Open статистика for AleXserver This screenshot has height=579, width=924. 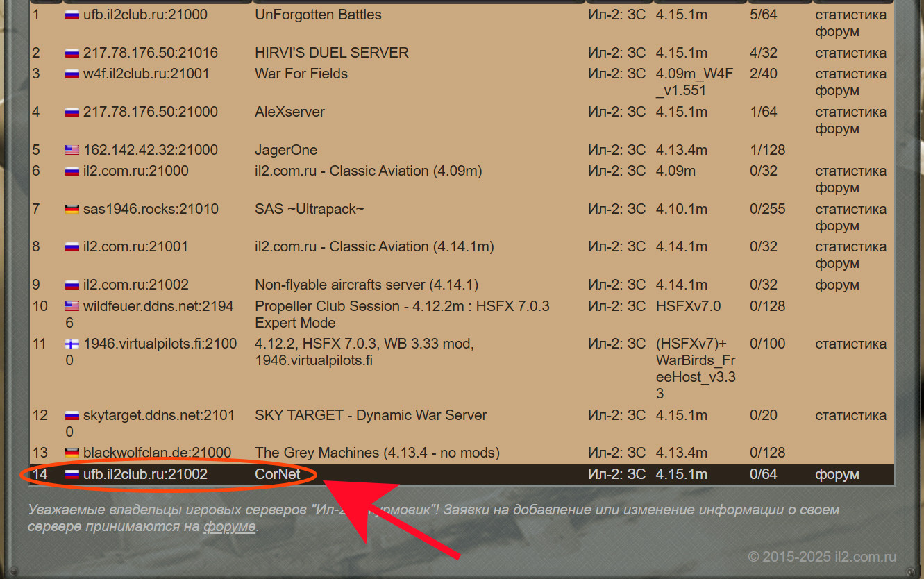851,112
